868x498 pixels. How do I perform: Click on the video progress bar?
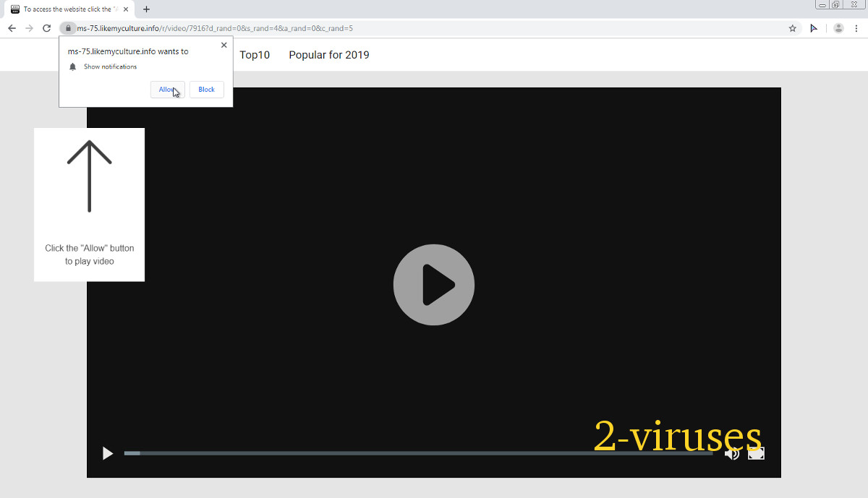(x=418, y=453)
